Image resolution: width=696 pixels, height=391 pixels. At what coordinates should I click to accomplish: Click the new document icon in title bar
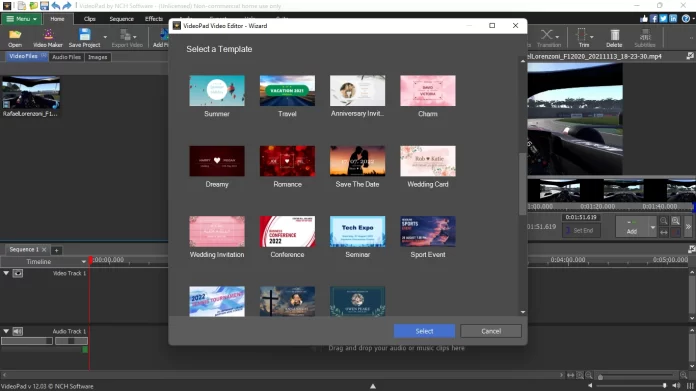pos(21,6)
